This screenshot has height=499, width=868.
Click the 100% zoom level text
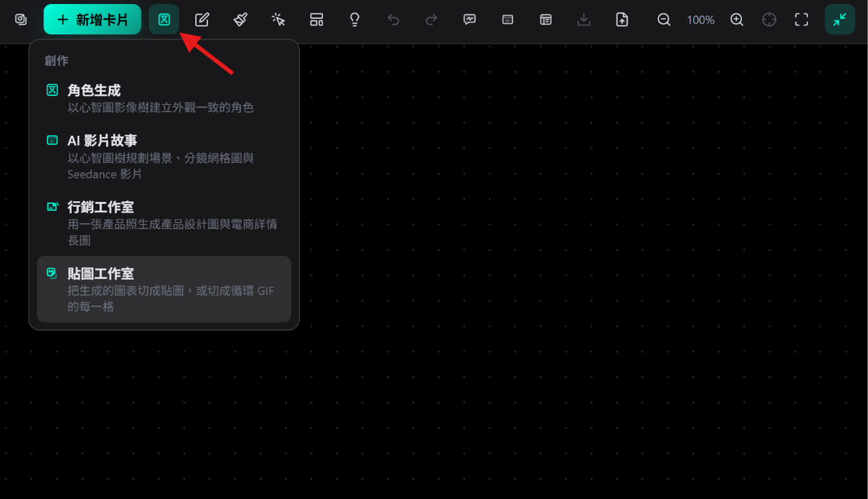(x=700, y=20)
